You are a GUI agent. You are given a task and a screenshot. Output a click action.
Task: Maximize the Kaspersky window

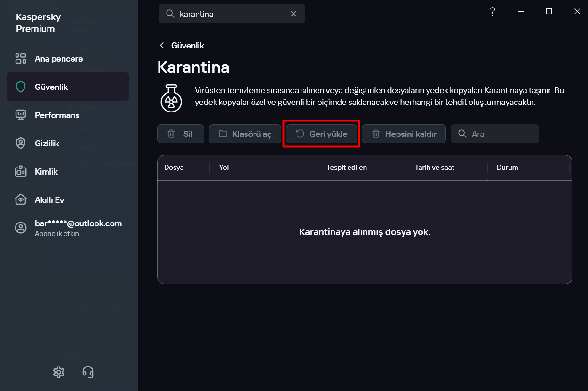(549, 12)
